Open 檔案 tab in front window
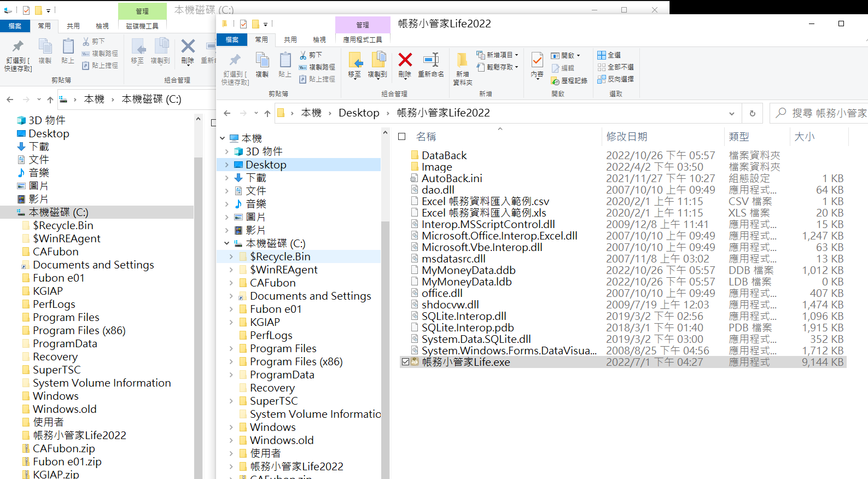Image resolution: width=868 pixels, height=479 pixels. tap(232, 40)
